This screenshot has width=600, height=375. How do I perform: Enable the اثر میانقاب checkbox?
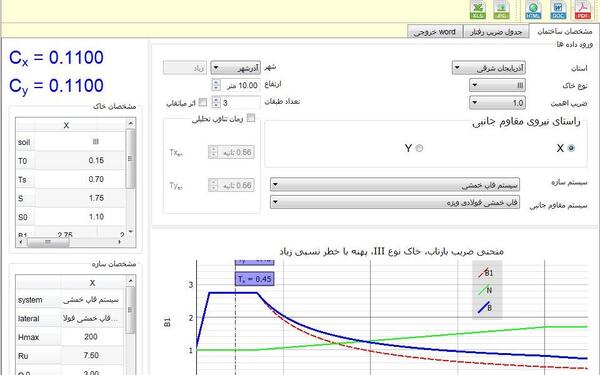click(x=203, y=102)
